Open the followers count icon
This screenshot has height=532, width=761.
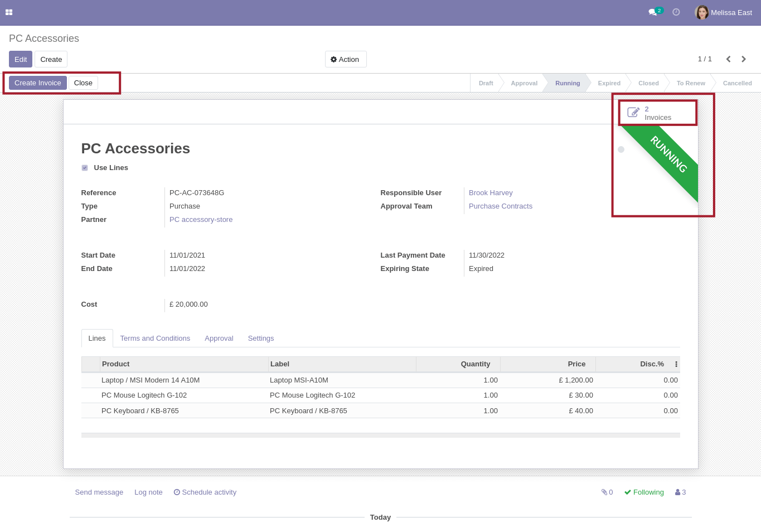pyautogui.click(x=680, y=492)
